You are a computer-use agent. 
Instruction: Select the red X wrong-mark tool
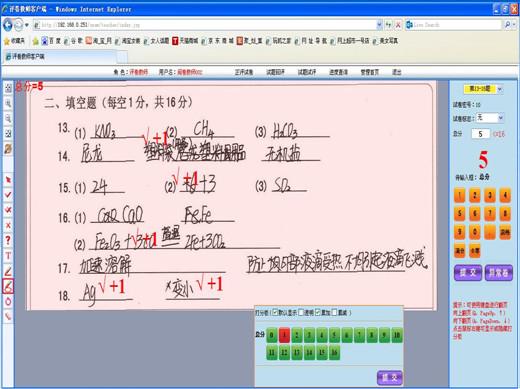pyautogui.click(x=8, y=225)
